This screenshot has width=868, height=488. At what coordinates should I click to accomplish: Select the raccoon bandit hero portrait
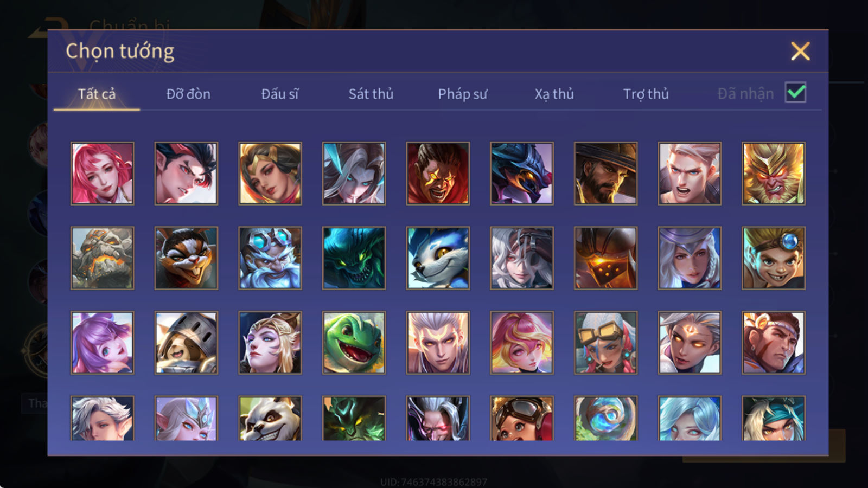tap(186, 258)
